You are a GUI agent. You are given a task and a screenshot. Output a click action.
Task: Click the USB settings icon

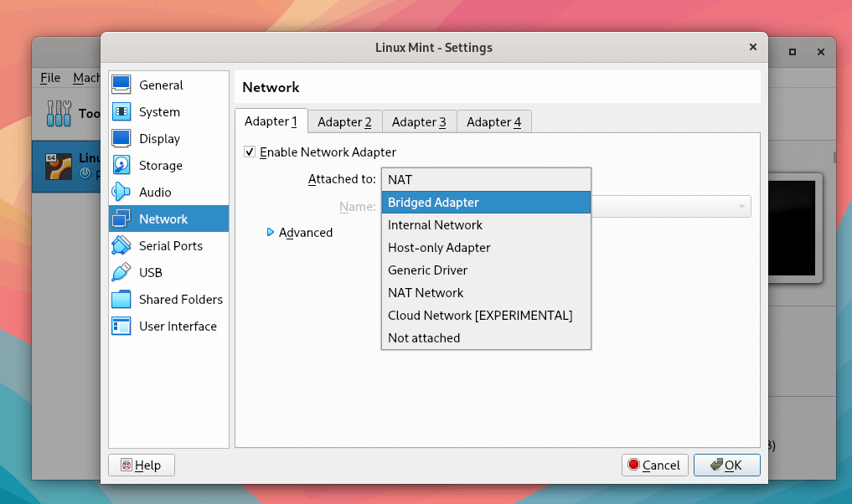pos(121,273)
